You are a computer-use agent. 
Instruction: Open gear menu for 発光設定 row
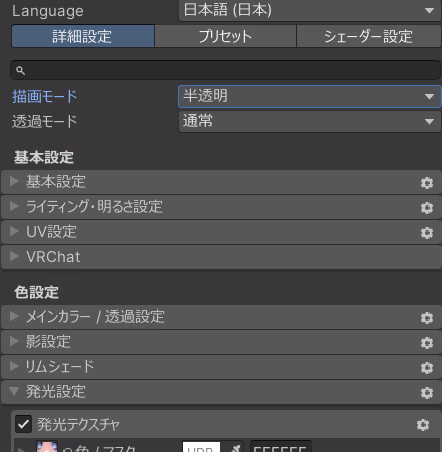tap(427, 393)
